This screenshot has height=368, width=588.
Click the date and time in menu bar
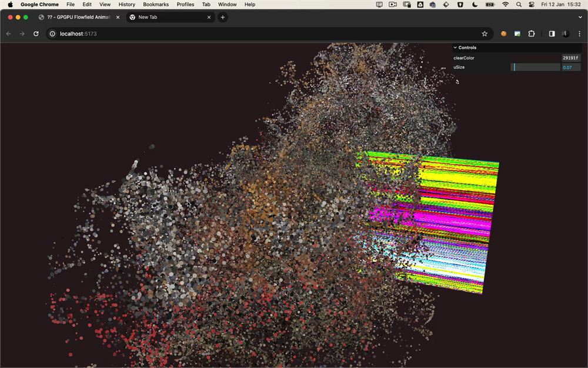point(561,5)
